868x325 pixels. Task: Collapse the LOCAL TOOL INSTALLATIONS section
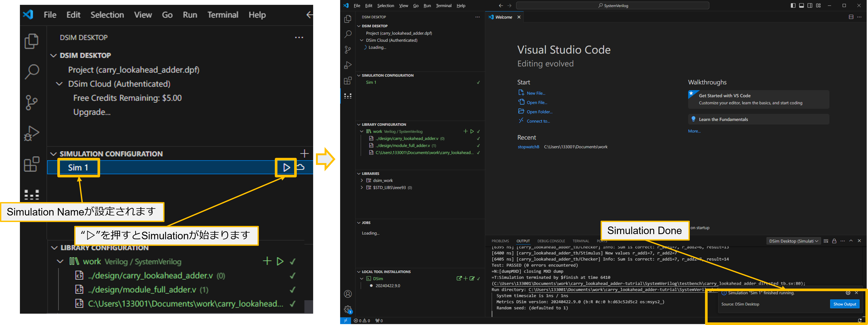point(359,272)
